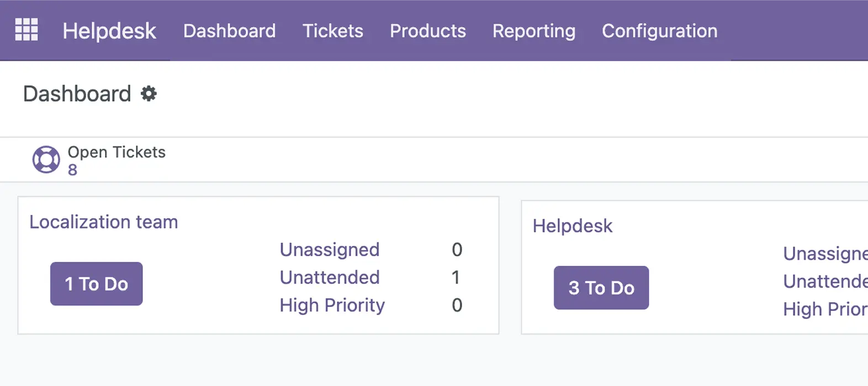
Task: Click the Helpdesk app title
Action: 109,31
